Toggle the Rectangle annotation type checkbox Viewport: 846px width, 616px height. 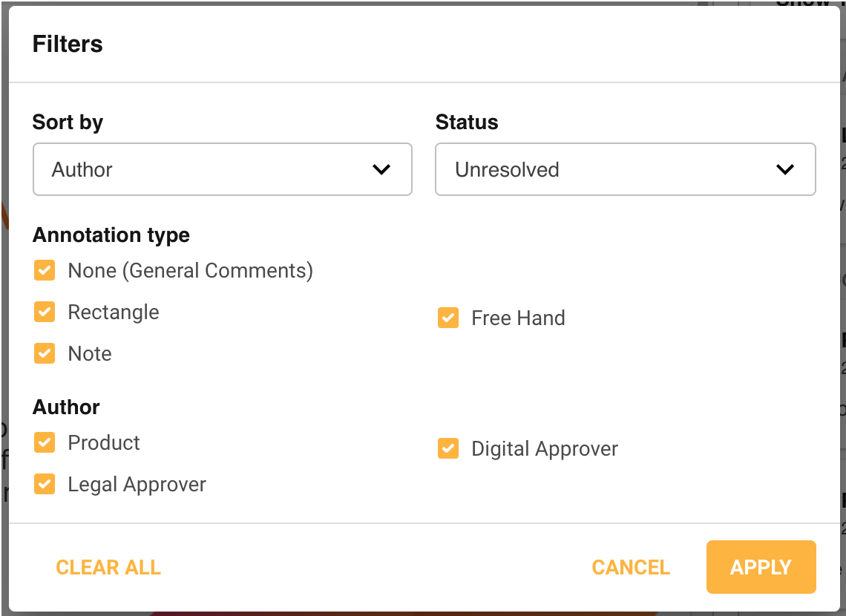click(x=45, y=312)
